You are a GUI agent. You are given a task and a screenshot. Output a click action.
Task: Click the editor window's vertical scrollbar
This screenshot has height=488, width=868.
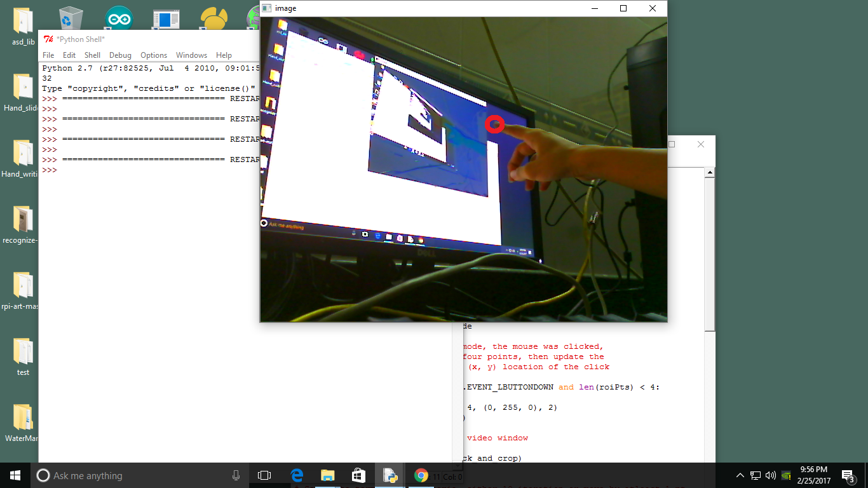pos(710,254)
